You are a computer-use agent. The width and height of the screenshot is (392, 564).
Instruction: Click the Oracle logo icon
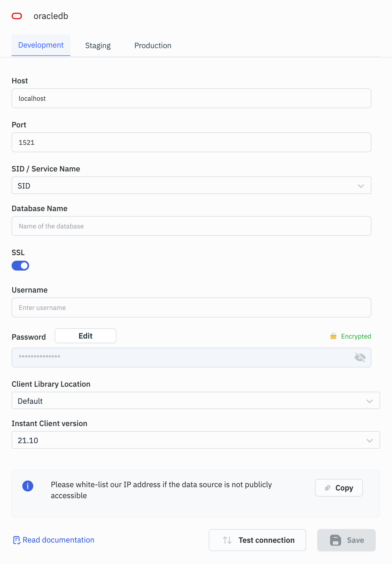click(17, 16)
